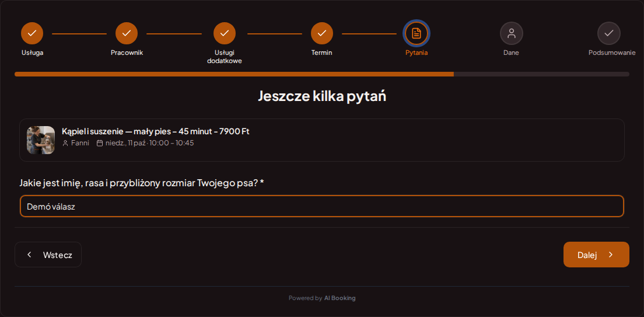Click the calendar icon beside niedz., 11 paź

click(x=99, y=143)
